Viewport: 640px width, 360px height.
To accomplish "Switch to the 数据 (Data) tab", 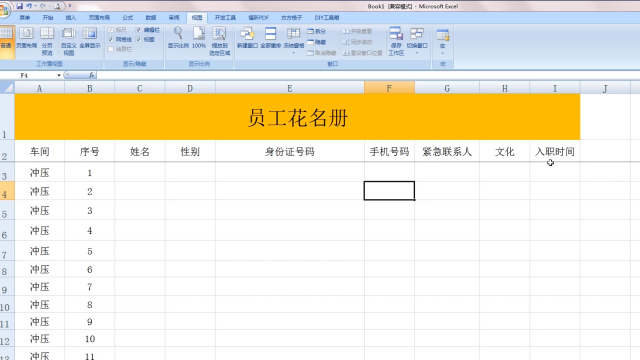I will [x=151, y=18].
